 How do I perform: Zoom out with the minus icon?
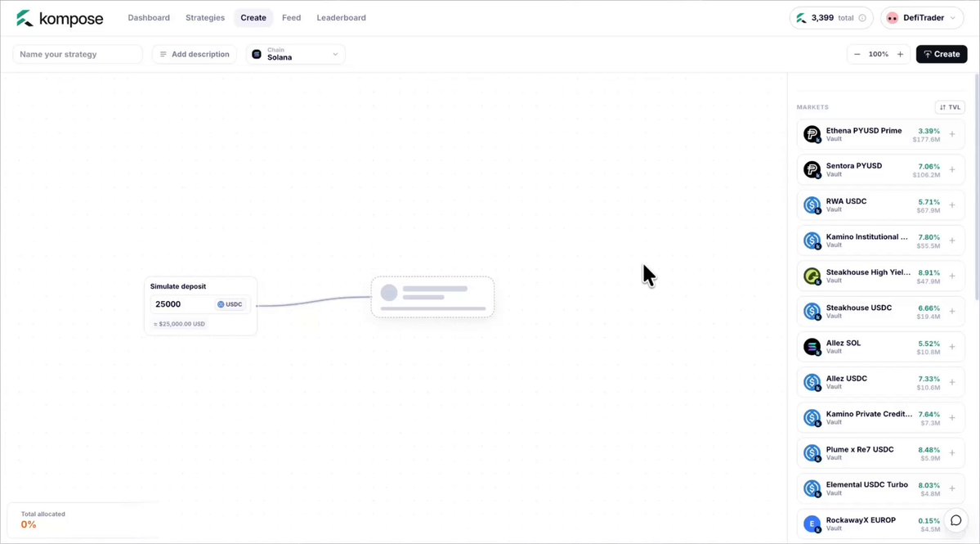coord(857,54)
